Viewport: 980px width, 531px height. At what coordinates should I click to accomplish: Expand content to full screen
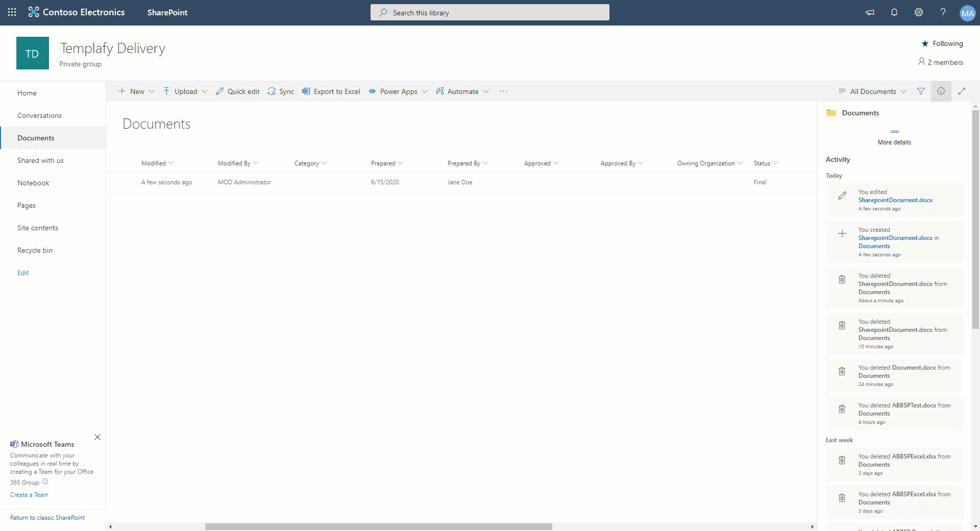pos(962,91)
